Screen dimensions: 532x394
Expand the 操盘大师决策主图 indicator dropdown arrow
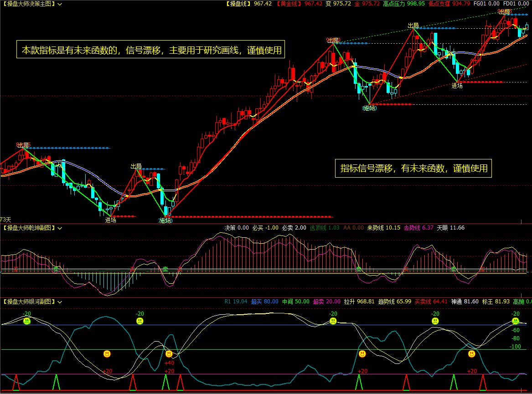click(x=60, y=4)
